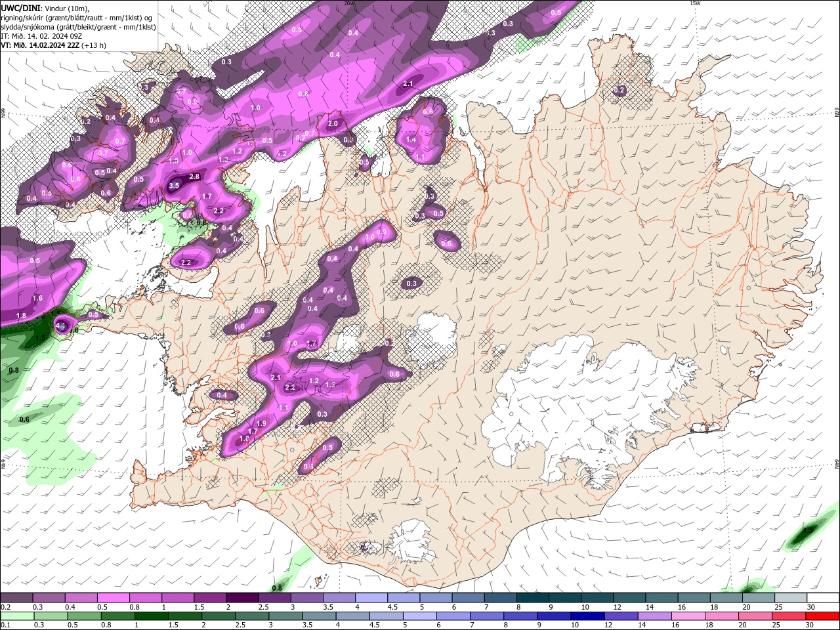Click the white '30' swatch, snow legend row
The image size is (840, 630).
tap(823, 598)
